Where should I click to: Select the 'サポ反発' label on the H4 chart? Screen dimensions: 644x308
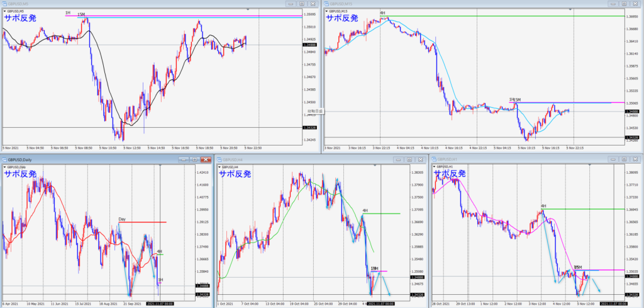[235, 174]
